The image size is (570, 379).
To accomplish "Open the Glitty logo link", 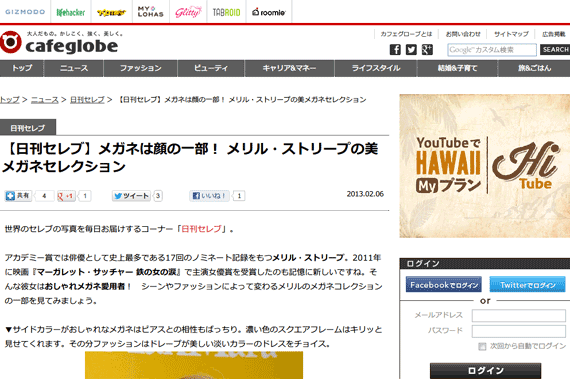I will pos(188,12).
